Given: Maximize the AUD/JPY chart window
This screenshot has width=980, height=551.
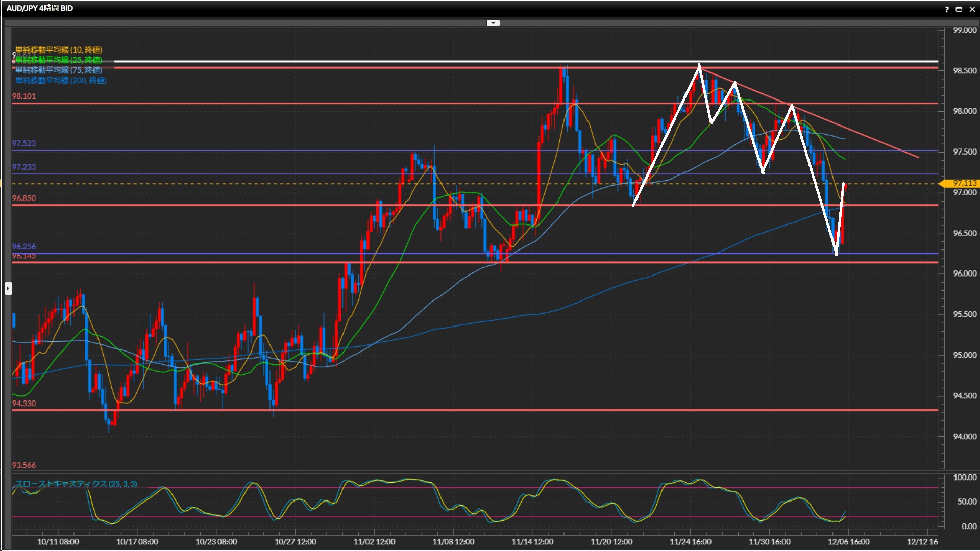Looking at the screenshot, I should click(959, 9).
